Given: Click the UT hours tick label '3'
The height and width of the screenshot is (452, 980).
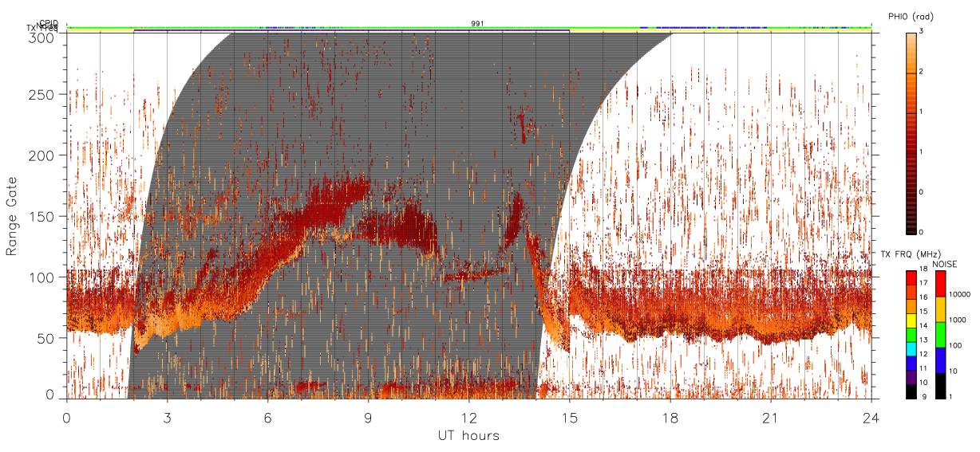Looking at the screenshot, I should pos(168,417).
